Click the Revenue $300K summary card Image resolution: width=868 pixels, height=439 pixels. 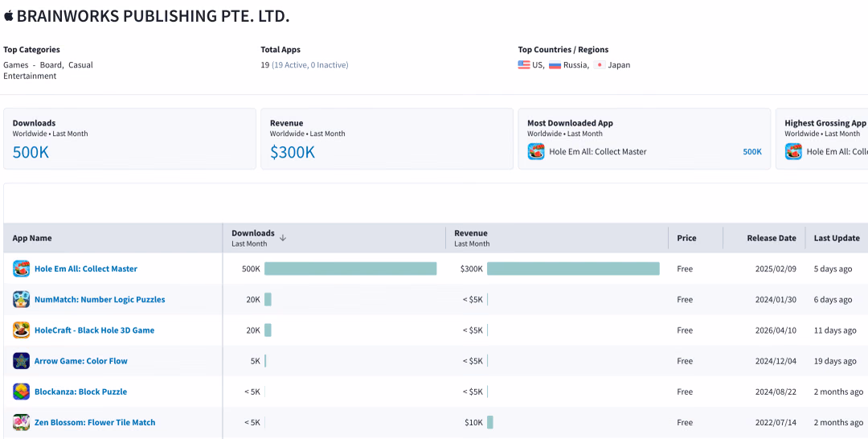(387, 139)
